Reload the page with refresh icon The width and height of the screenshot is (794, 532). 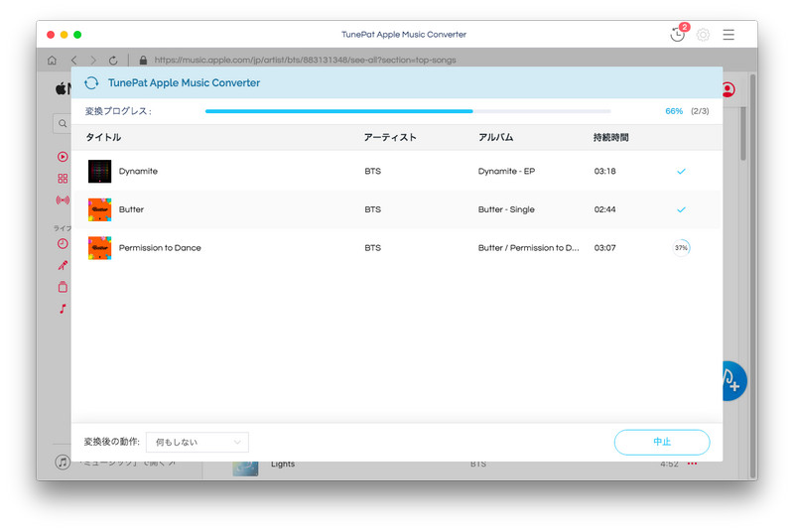[113, 61]
